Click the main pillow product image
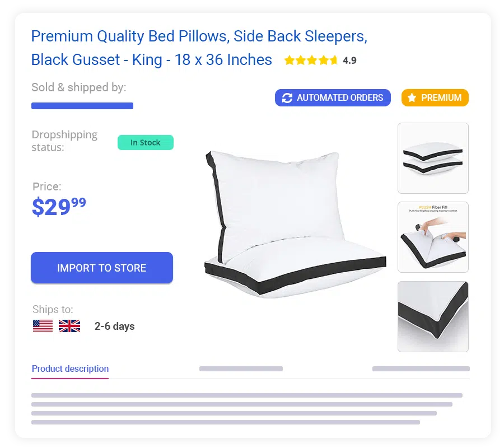The height and width of the screenshot is (448, 504). click(x=295, y=223)
